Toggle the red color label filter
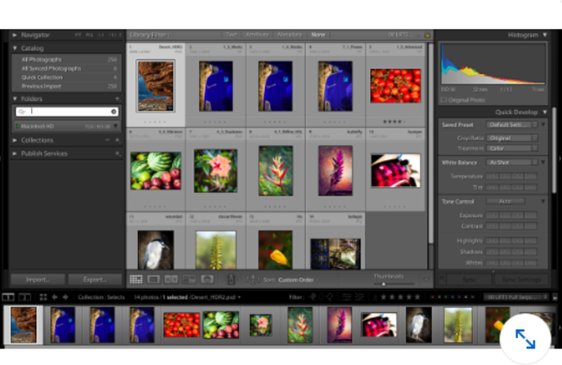The height and width of the screenshot is (365, 562). pyautogui.click(x=433, y=297)
